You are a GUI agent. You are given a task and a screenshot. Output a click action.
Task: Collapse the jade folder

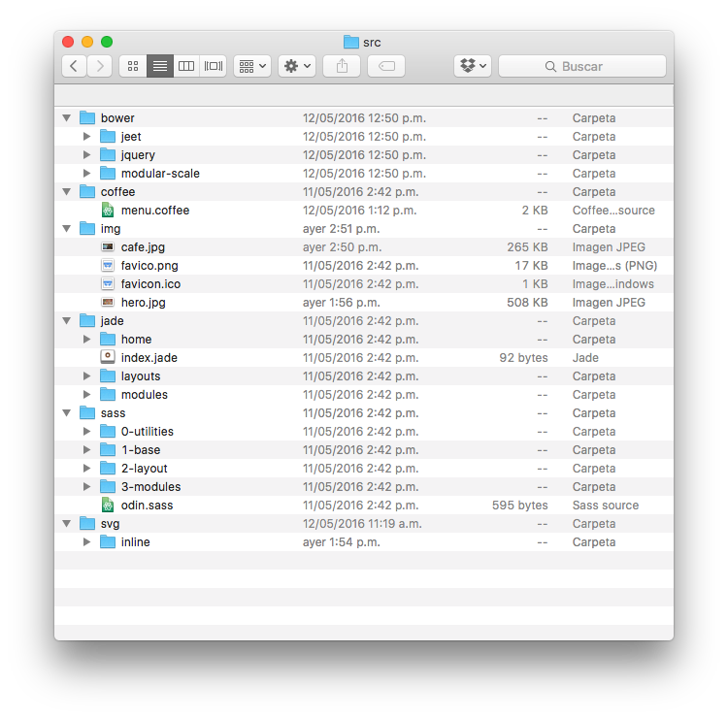pyautogui.click(x=67, y=321)
